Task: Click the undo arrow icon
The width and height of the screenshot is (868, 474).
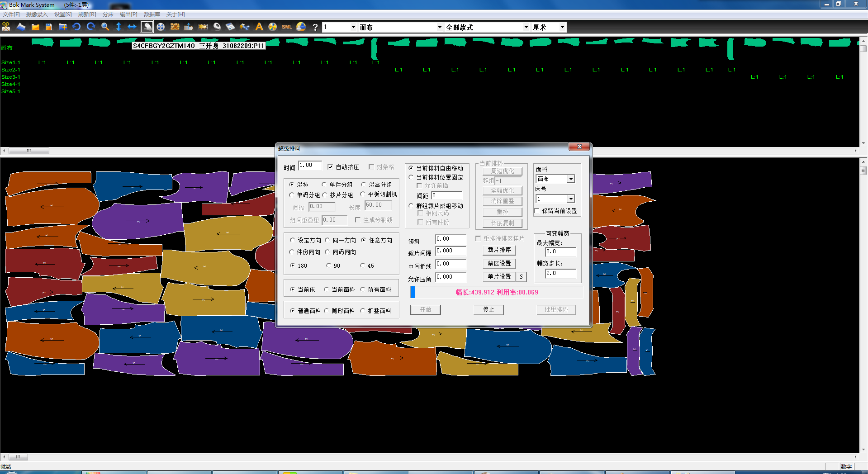Action: click(76, 27)
